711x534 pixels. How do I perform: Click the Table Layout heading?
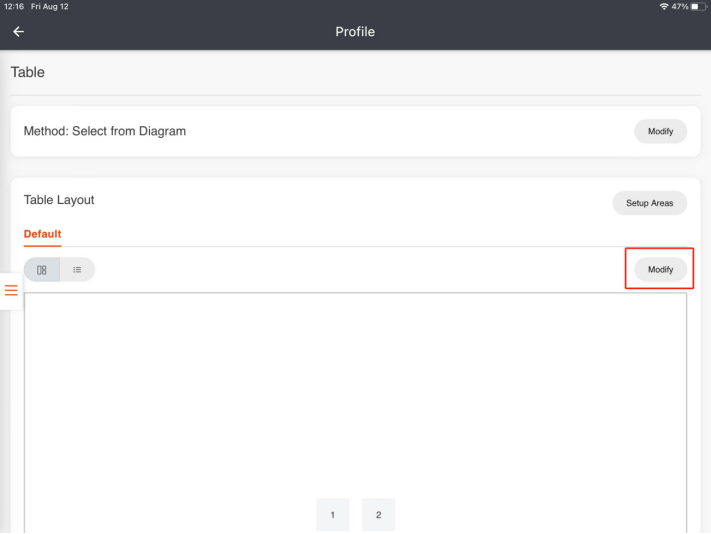tap(59, 200)
